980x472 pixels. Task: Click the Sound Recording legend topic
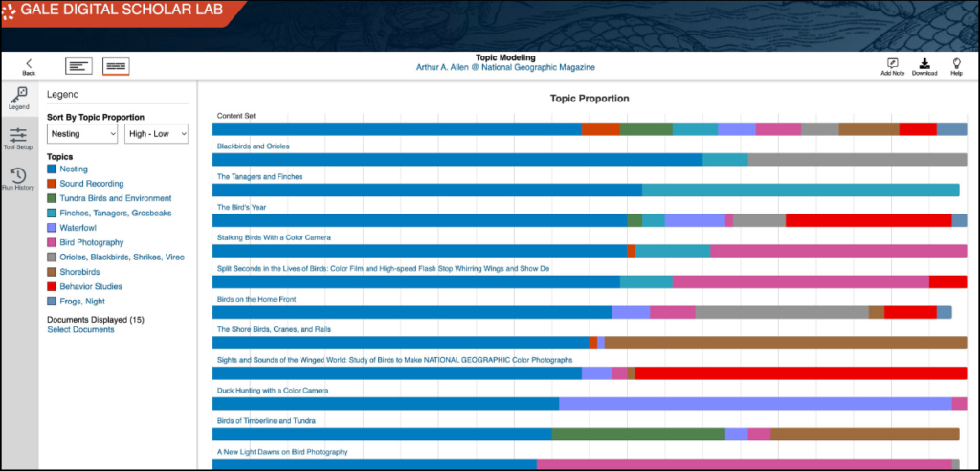pos(91,184)
